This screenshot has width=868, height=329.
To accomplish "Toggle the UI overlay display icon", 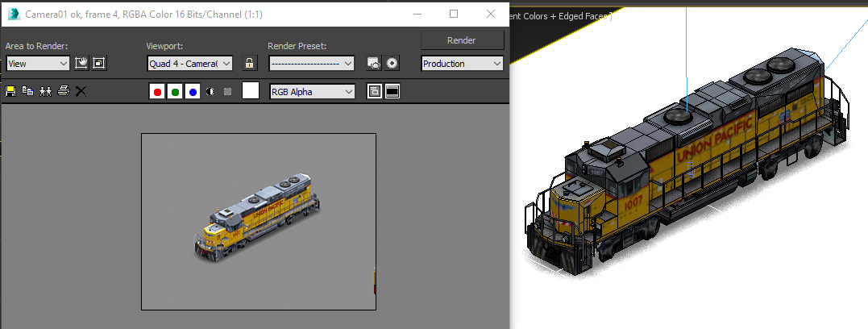I will coord(374,92).
